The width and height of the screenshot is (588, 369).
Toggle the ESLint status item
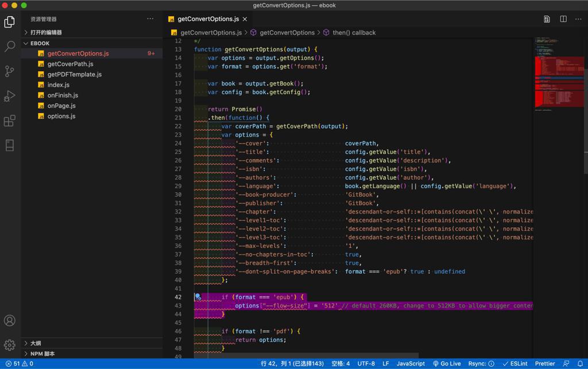pos(515,363)
